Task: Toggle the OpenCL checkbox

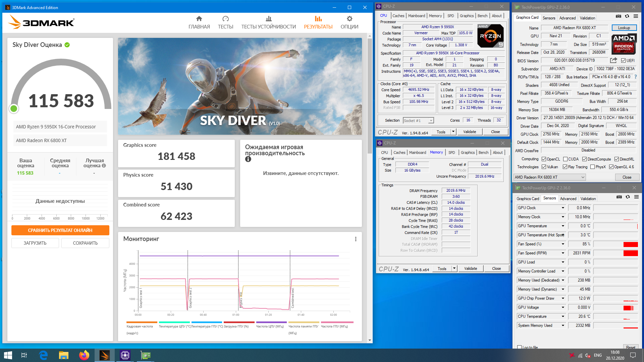Action: click(544, 159)
